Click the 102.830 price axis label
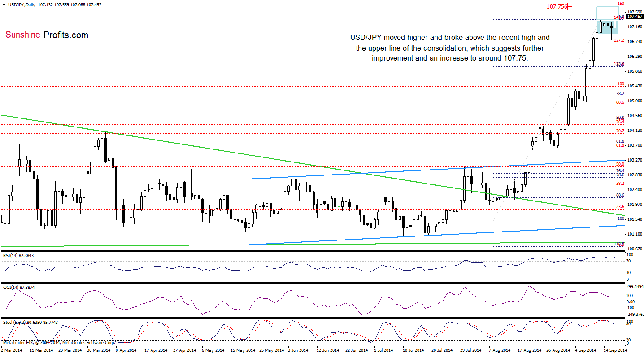Screen dimensions: 644x354 point(635,175)
